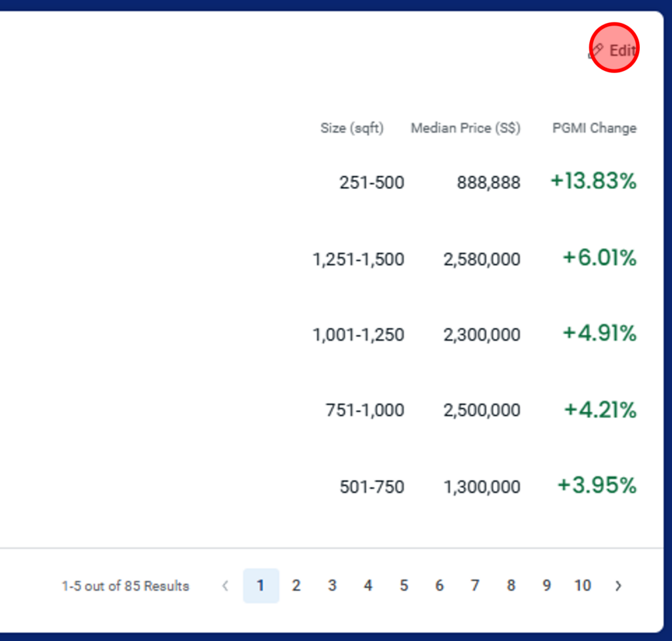Switch to results page 9
672x641 pixels.
pos(547,586)
